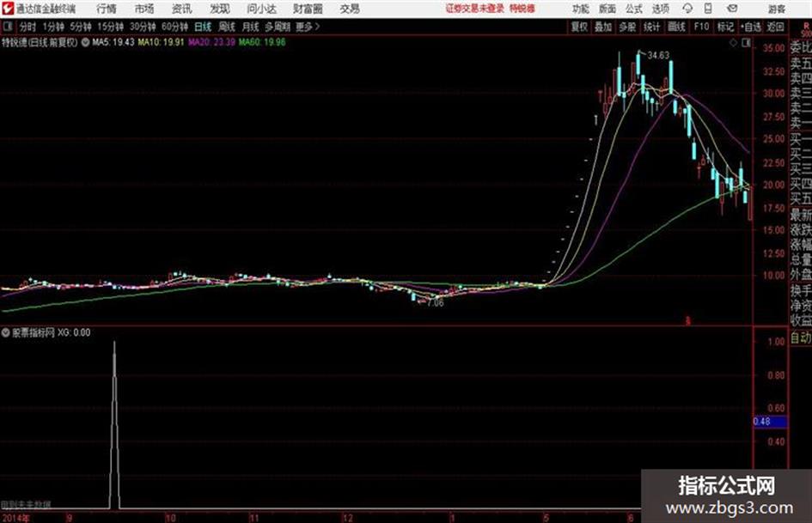Switch to the 多周期 multi-period tab
Viewport: 812px width, 523px height.
(278, 27)
